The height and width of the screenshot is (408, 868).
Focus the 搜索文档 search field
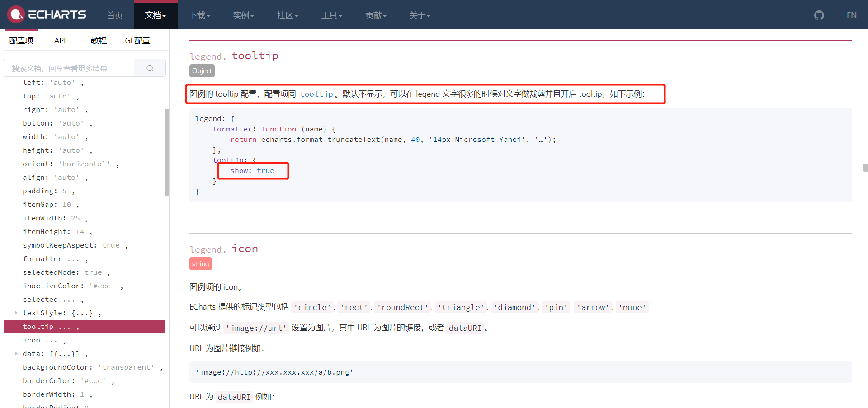pyautogui.click(x=69, y=68)
